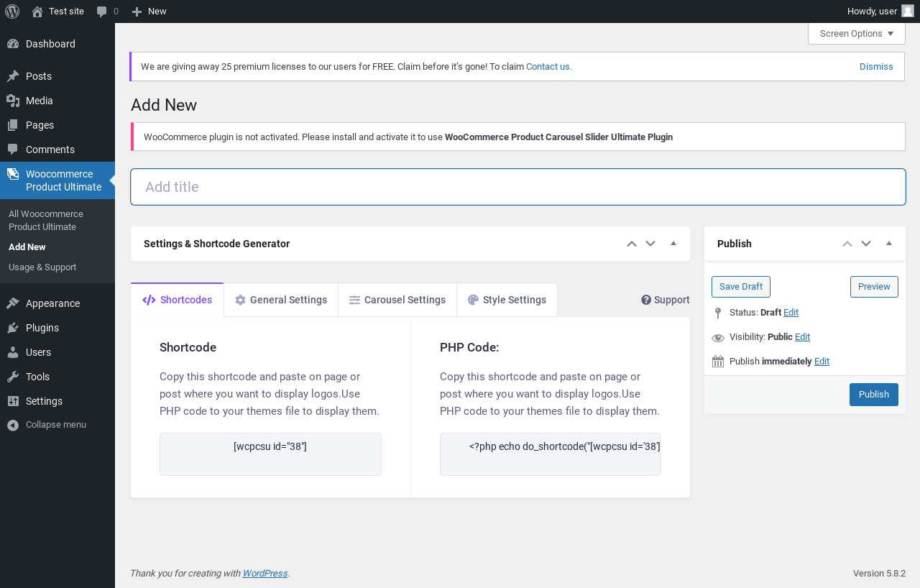Screen dimensions: 920x588
Task: Toggle the Publish panel triangle
Action: (x=889, y=244)
